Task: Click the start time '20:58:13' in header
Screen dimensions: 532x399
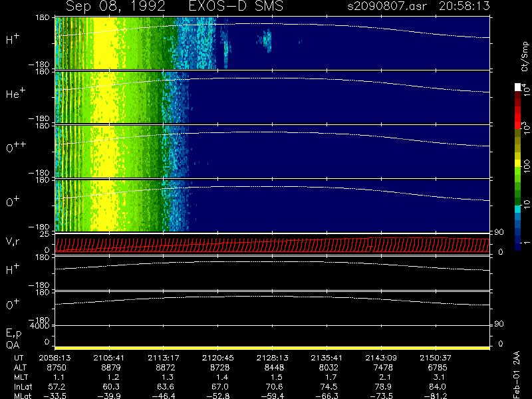Action: tap(464, 6)
